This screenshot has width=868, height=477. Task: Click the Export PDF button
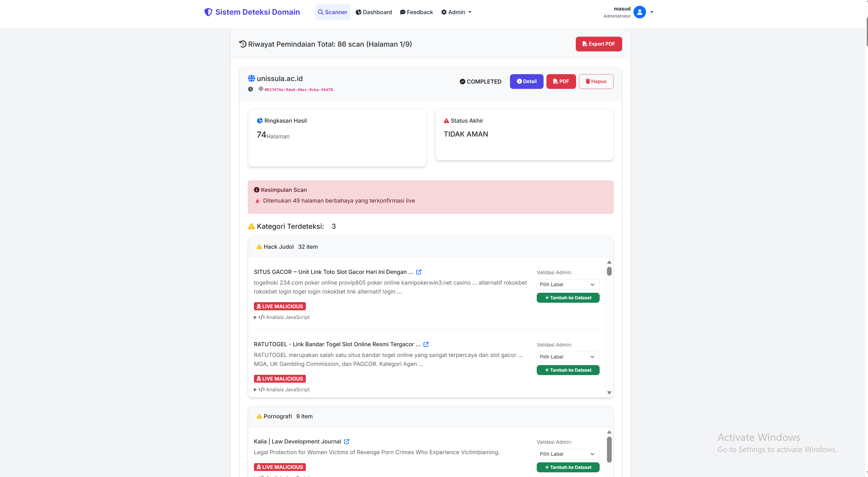pyautogui.click(x=598, y=44)
